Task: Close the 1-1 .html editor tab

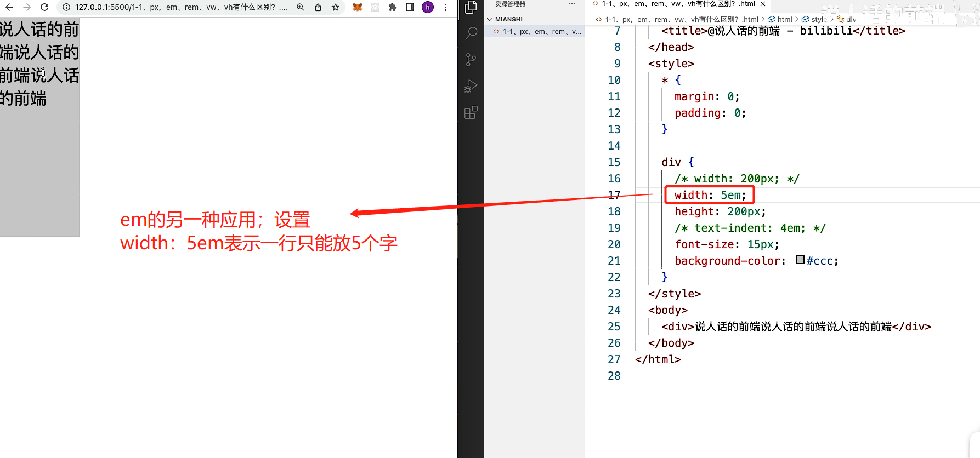Action: coord(763,4)
